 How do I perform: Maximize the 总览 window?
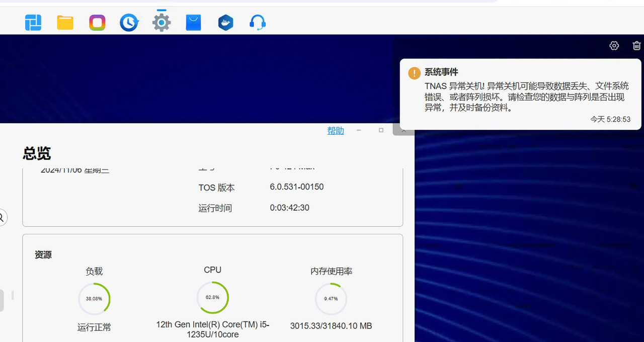(x=381, y=130)
